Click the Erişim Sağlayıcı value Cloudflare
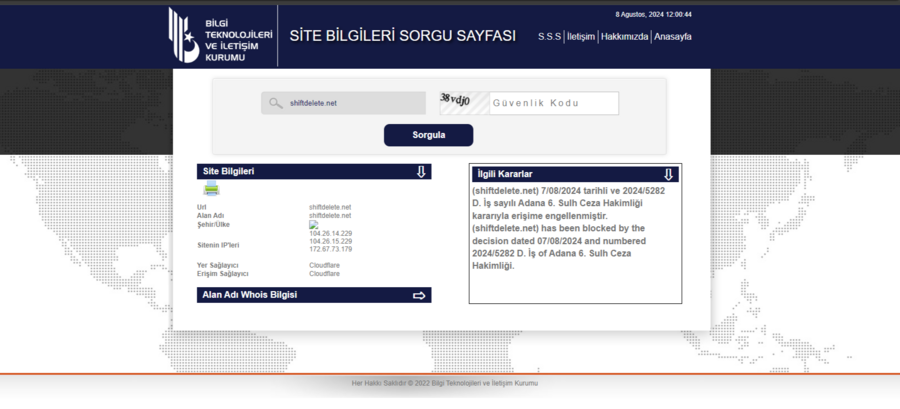Screen dimensions: 900x409 tap(324, 274)
